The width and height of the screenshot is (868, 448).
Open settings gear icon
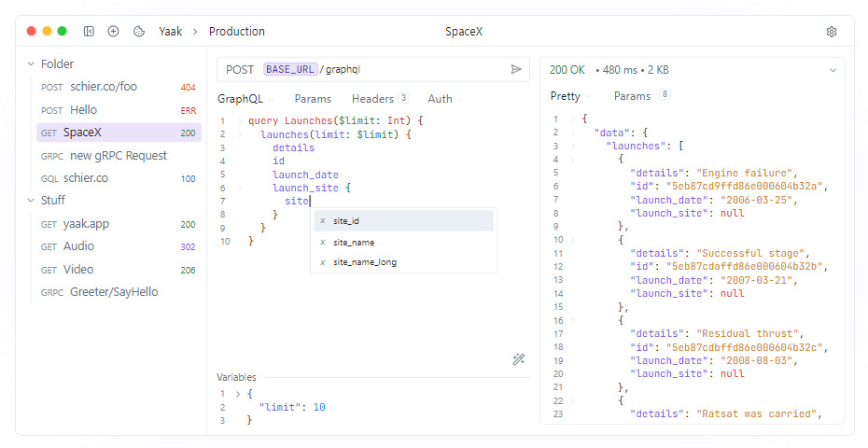[832, 32]
